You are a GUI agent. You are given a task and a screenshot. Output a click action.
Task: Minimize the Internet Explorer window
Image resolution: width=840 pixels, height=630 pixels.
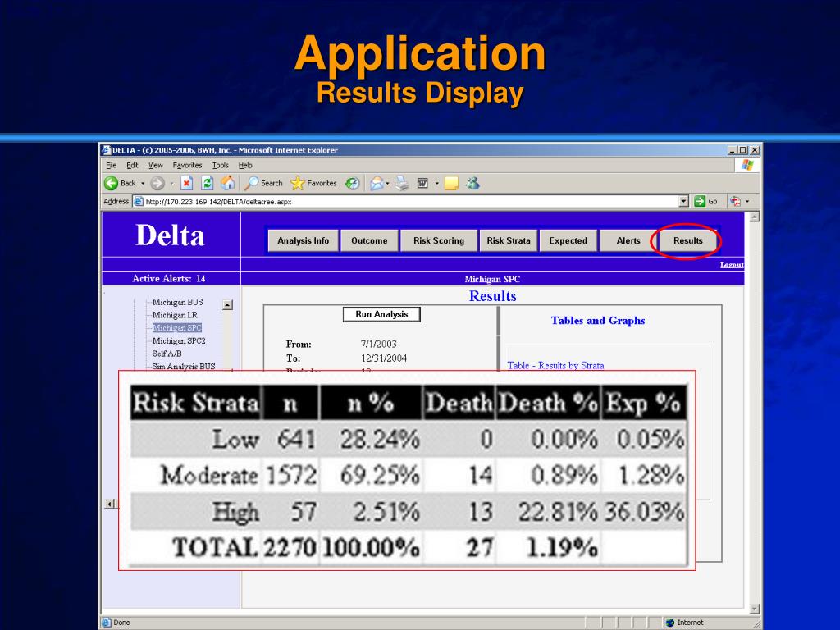(733, 151)
